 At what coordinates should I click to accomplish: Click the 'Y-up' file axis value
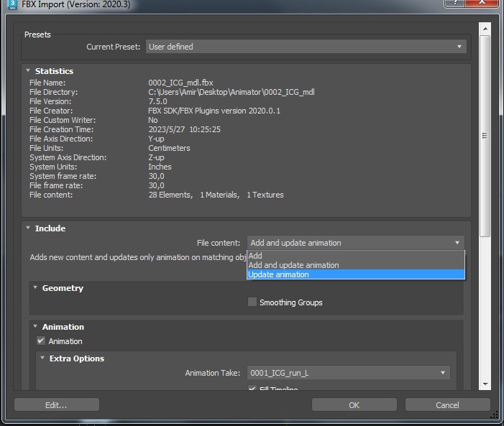[x=156, y=139]
